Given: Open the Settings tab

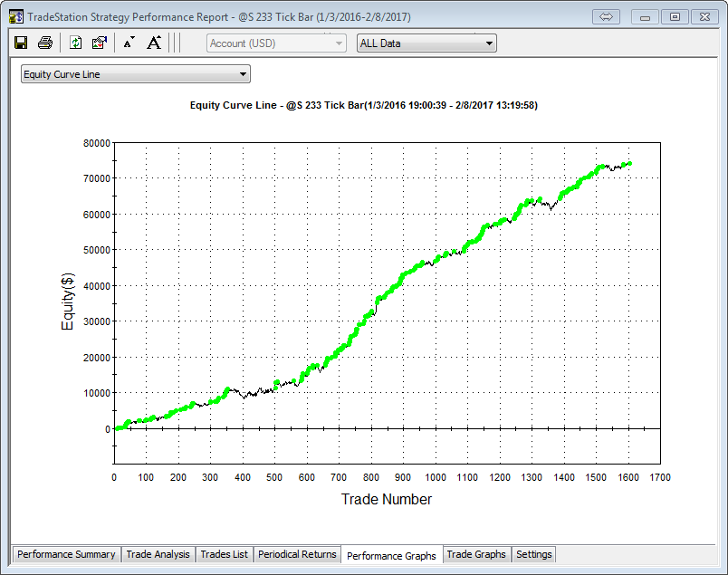Looking at the screenshot, I should [533, 554].
